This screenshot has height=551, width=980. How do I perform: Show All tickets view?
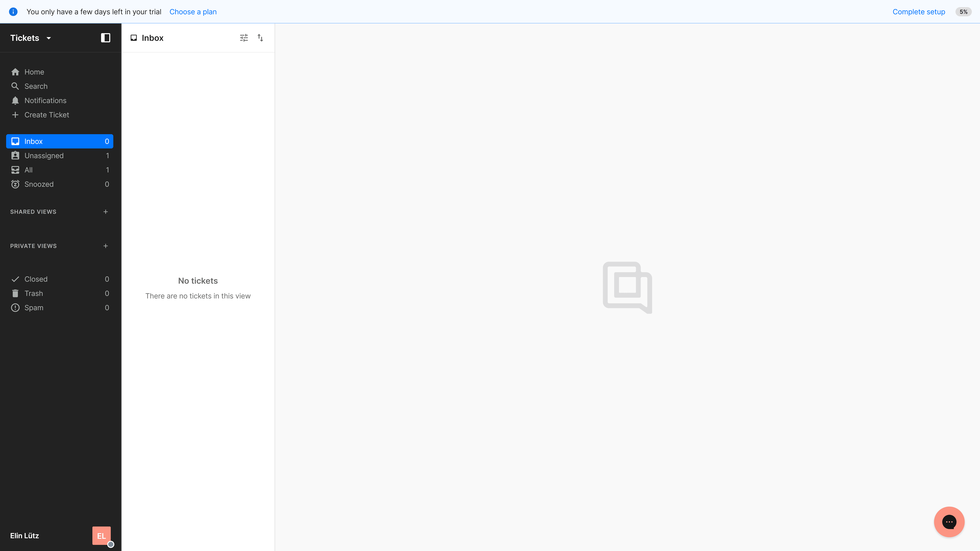point(60,170)
